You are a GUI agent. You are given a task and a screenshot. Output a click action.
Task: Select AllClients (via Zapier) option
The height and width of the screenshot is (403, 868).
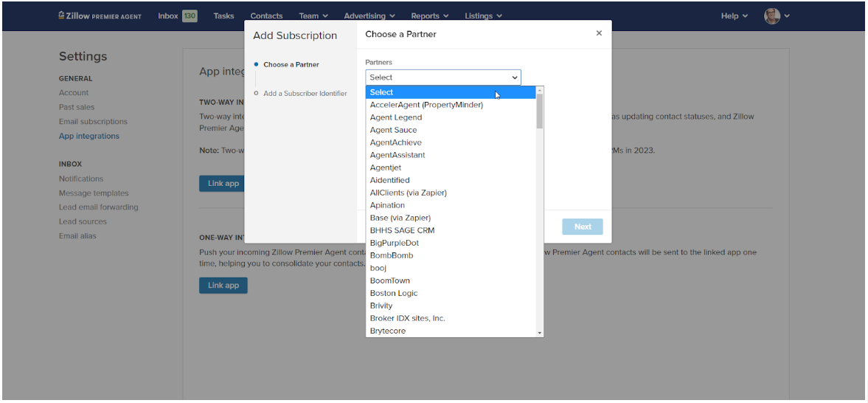408,193
